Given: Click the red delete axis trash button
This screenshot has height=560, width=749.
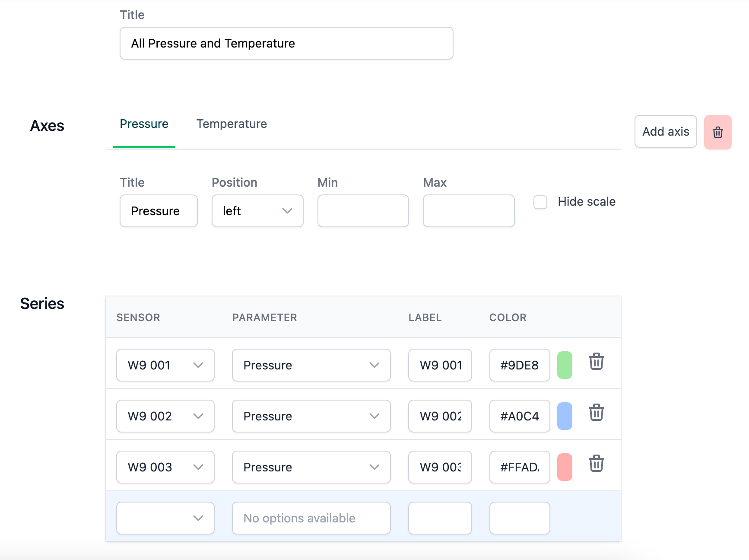Looking at the screenshot, I should point(717,132).
